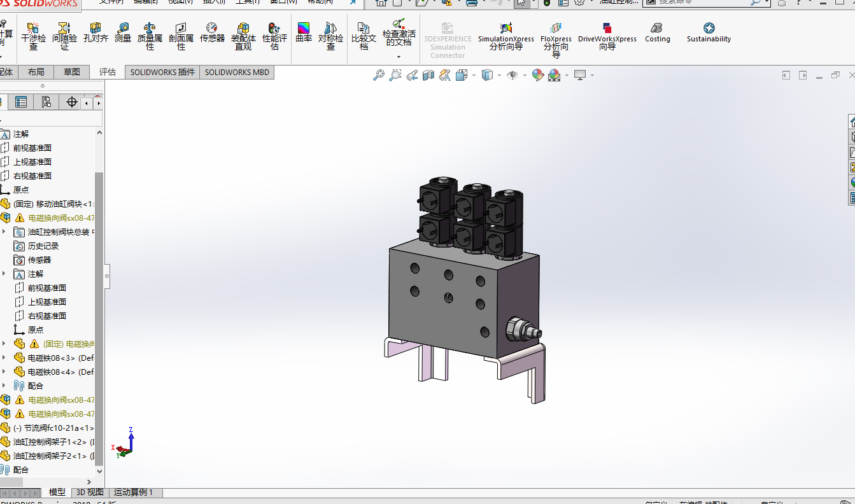Click 检查激活的文档 check active document
Image resolution: width=855 pixels, height=504 pixels.
[399, 33]
